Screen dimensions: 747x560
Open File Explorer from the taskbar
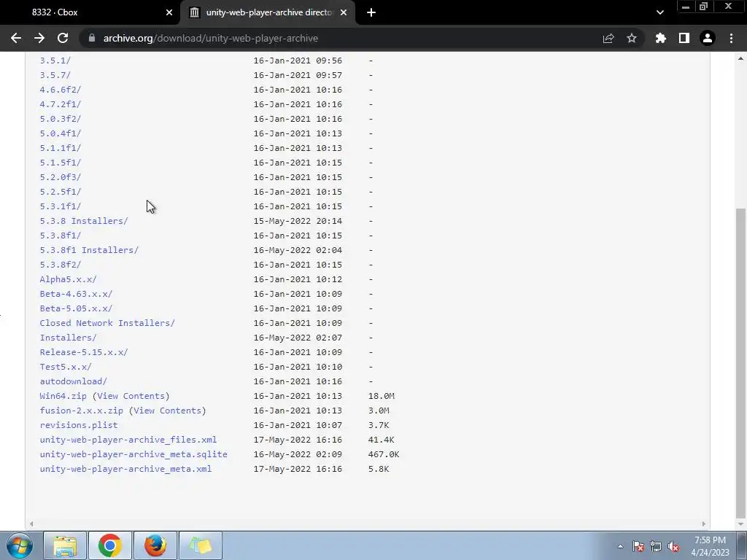pyautogui.click(x=65, y=545)
